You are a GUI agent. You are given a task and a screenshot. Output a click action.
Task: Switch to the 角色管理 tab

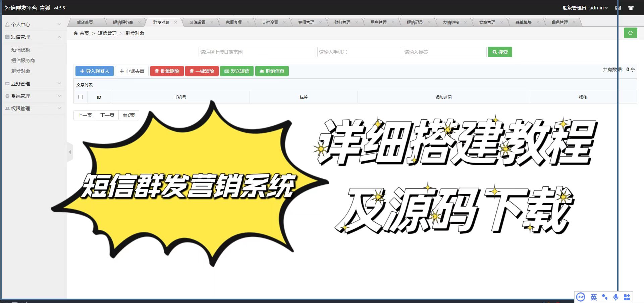tap(560, 22)
